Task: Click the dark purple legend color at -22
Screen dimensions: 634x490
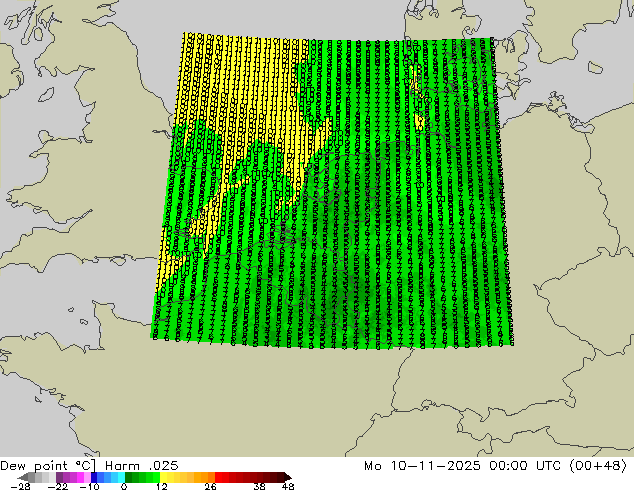Action: pos(59,477)
